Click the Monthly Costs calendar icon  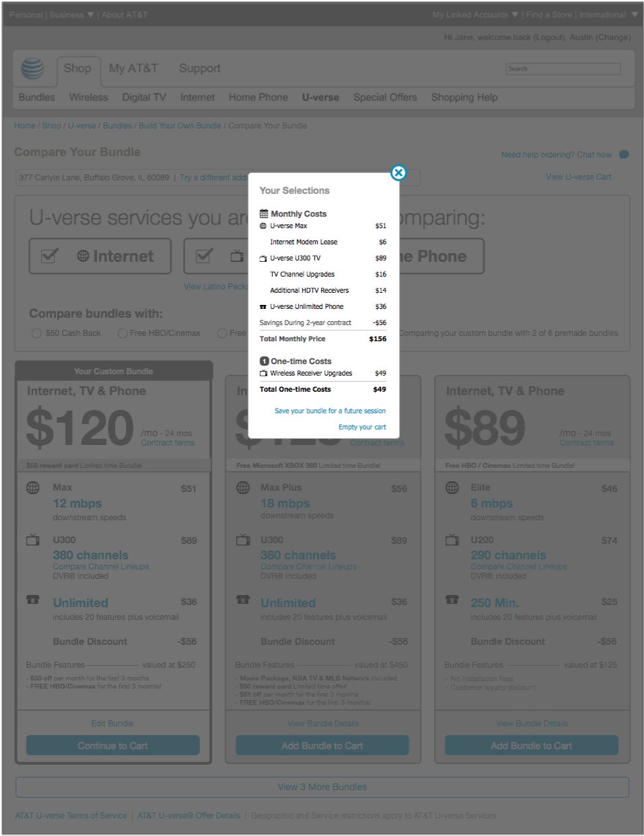(x=264, y=213)
